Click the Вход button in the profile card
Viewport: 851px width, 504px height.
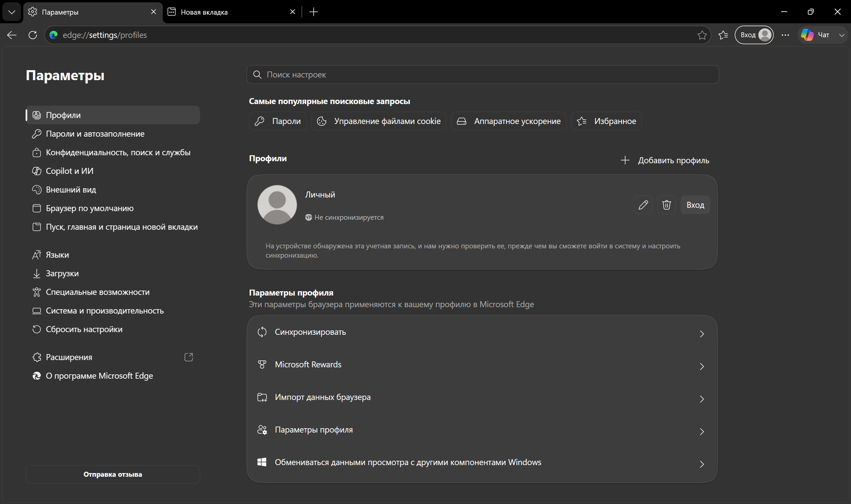(695, 205)
